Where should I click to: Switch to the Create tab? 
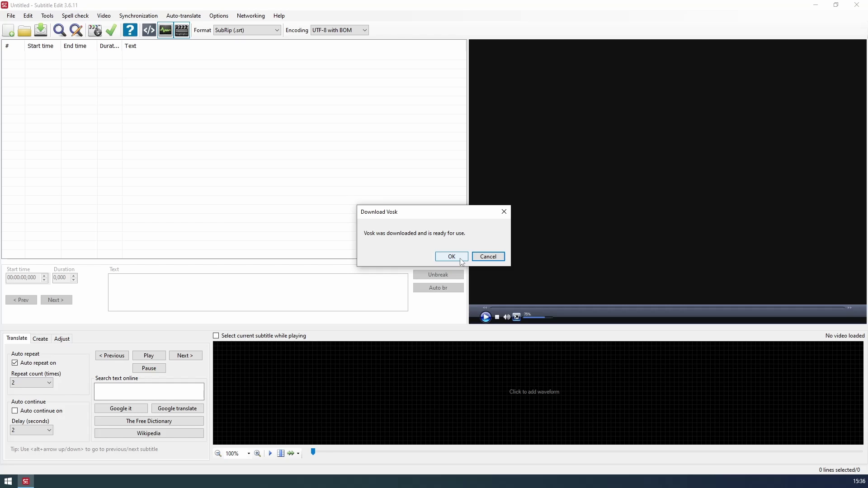pos(40,339)
